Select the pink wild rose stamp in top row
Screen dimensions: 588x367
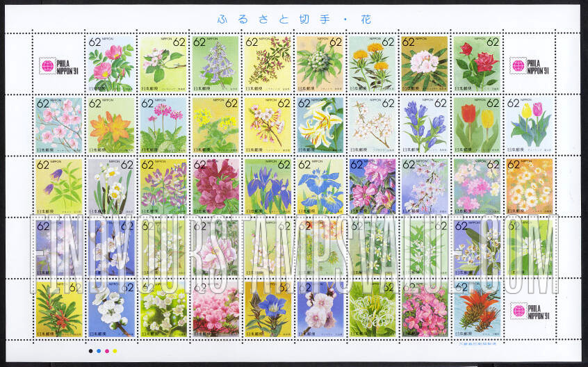pyautogui.click(x=110, y=65)
